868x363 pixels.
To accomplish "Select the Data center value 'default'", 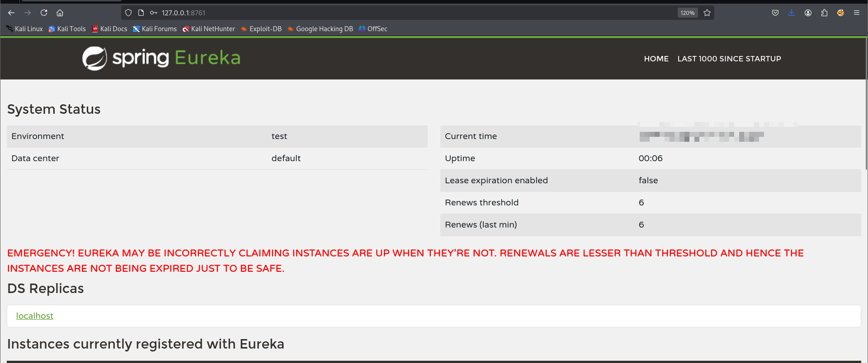I will (x=286, y=158).
